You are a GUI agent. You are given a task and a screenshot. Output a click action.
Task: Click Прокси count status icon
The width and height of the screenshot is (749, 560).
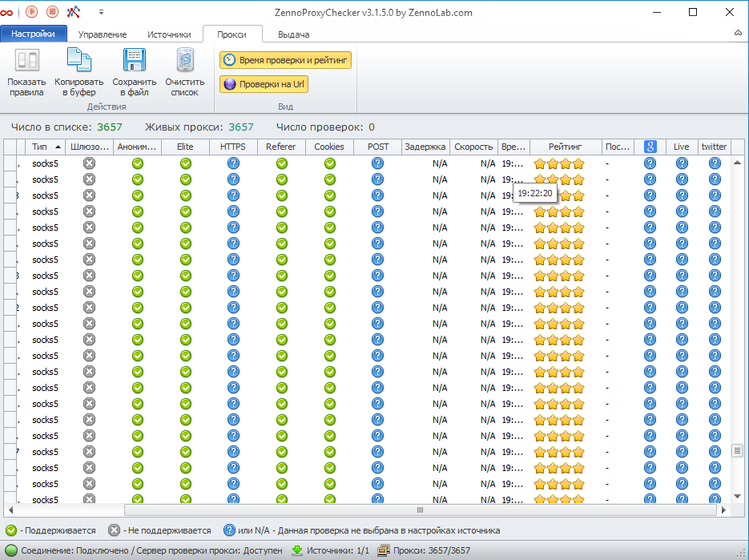tap(384, 550)
